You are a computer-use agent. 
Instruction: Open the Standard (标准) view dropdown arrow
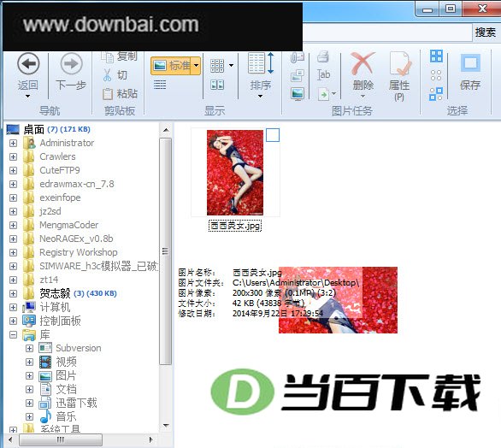click(196, 66)
